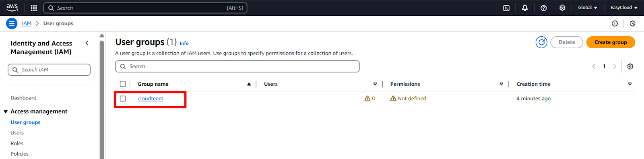Open the Global region dropdown

point(588,8)
